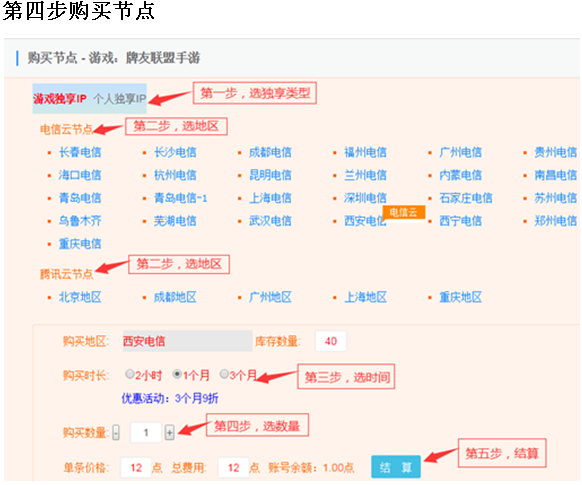The image size is (582, 485).
Task: Increase purchase quantity with plus button
Action: [170, 432]
